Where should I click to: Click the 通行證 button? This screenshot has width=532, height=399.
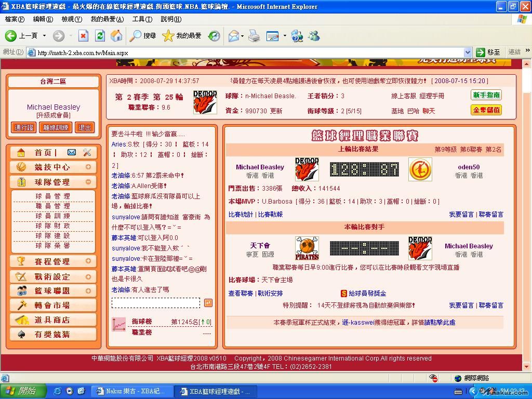pos(24,128)
